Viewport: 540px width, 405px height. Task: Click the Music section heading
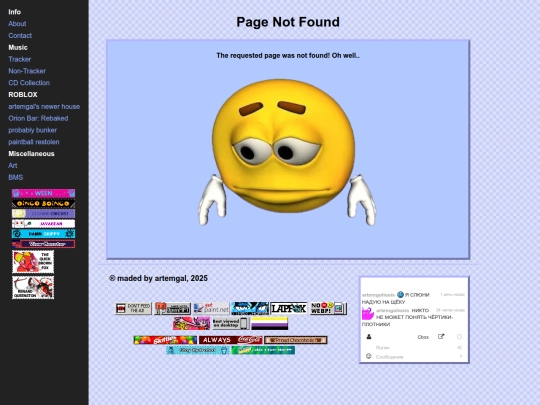pos(18,48)
